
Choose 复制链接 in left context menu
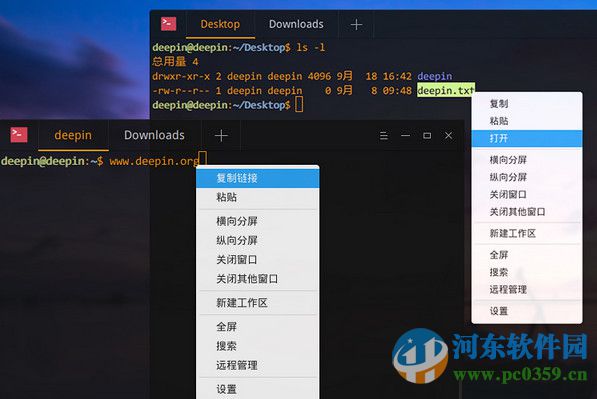click(258, 178)
